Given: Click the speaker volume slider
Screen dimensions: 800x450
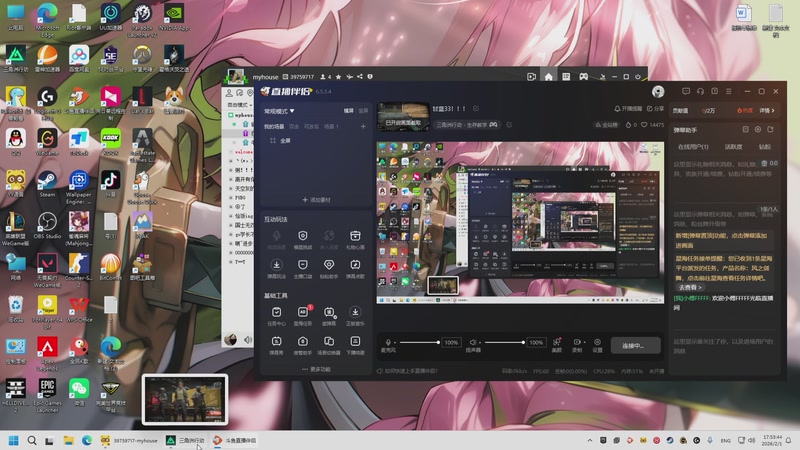Looking at the screenshot, I should pyautogui.click(x=505, y=342).
